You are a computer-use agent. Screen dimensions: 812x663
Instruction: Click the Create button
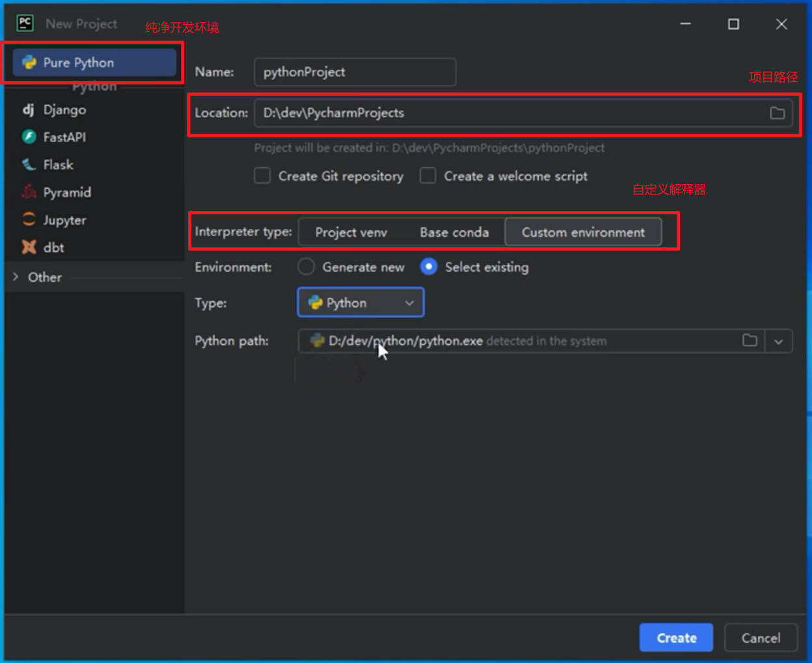(676, 638)
